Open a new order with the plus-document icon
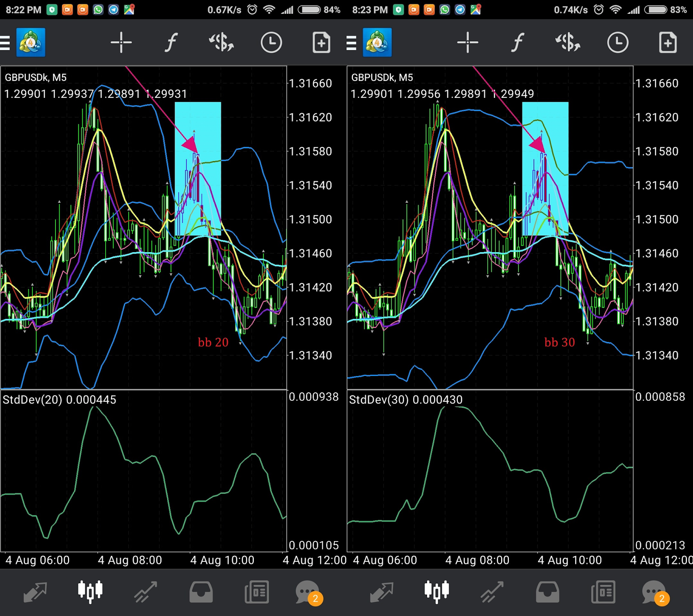The image size is (693, 616). point(321,42)
